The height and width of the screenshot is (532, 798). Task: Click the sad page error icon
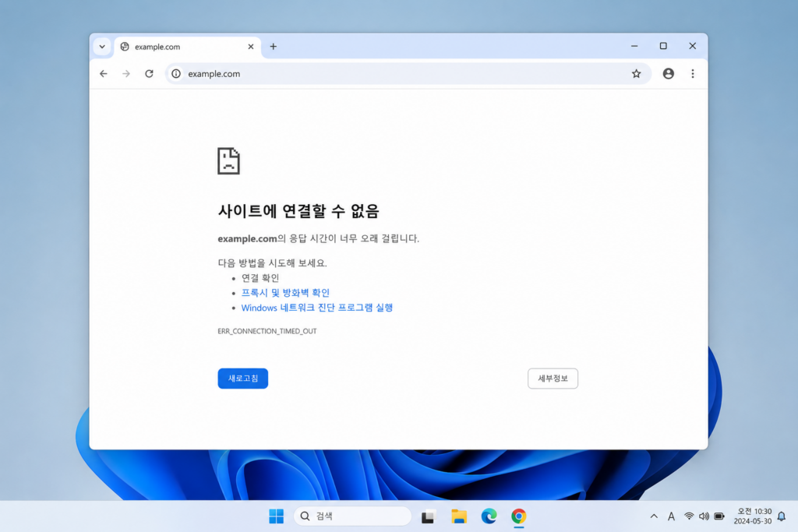228,160
